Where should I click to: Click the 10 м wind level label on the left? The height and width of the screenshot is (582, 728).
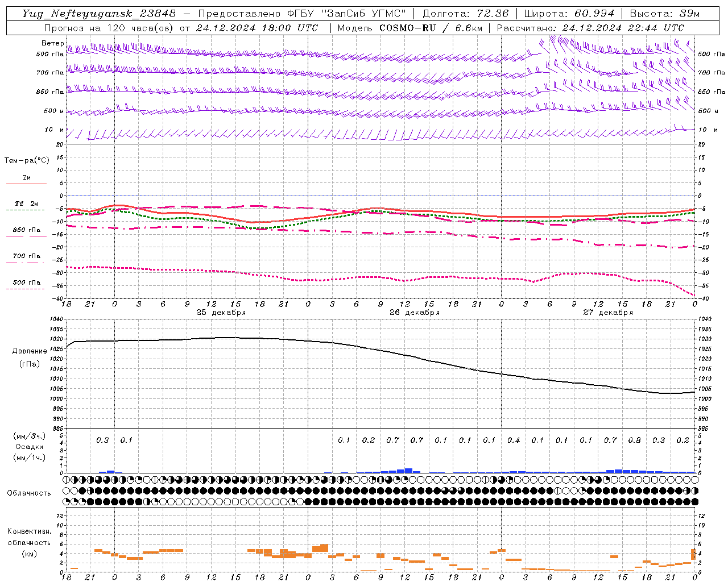coord(55,130)
